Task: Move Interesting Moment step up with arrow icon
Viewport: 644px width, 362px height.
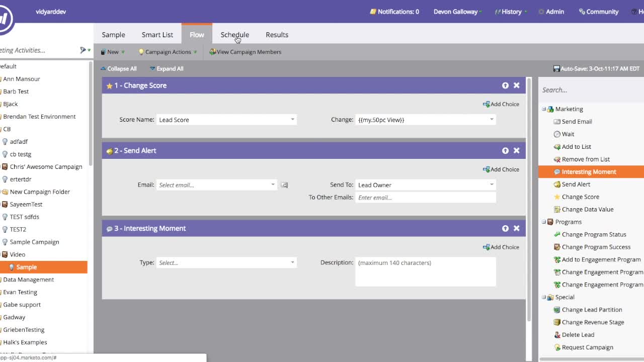Action: tap(505, 228)
